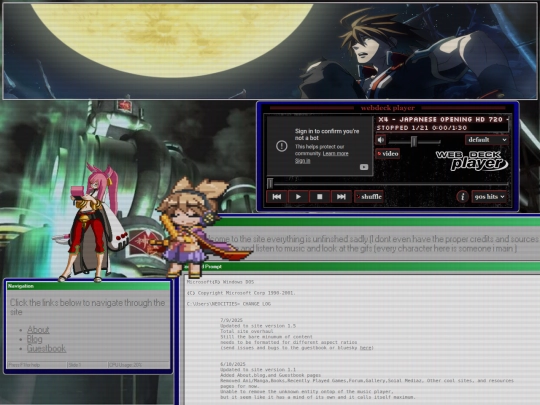The width and height of the screenshot is (540, 405).
Task: Click 'Total site overhaul' line
Action: [x=247, y=331]
